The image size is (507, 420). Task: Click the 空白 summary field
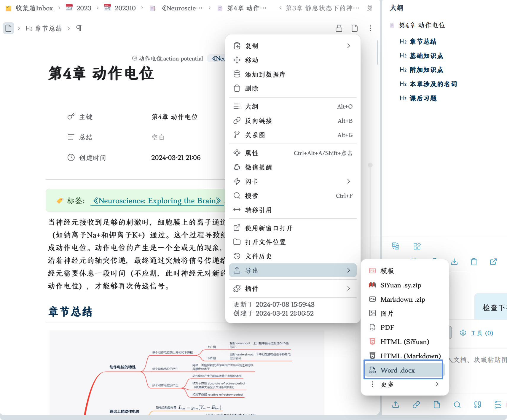(x=158, y=137)
